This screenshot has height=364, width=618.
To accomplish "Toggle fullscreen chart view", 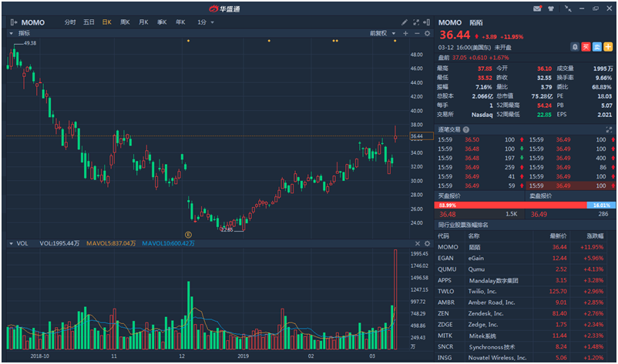I will tap(416, 22).
